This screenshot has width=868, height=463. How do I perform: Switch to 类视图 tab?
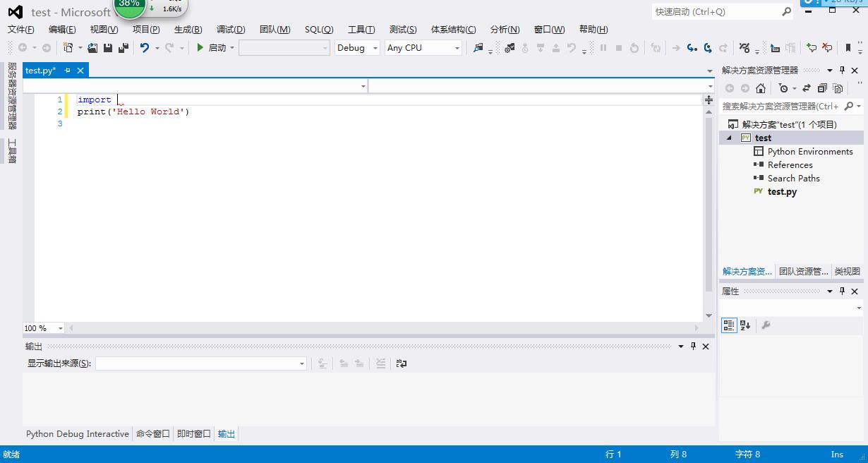click(847, 272)
